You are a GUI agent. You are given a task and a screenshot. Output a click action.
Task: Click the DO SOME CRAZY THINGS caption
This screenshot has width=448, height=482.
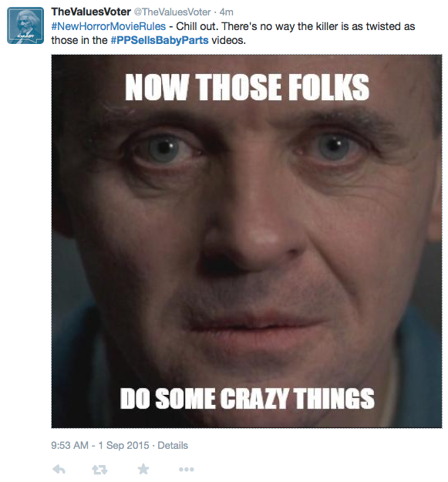pyautogui.click(x=248, y=398)
